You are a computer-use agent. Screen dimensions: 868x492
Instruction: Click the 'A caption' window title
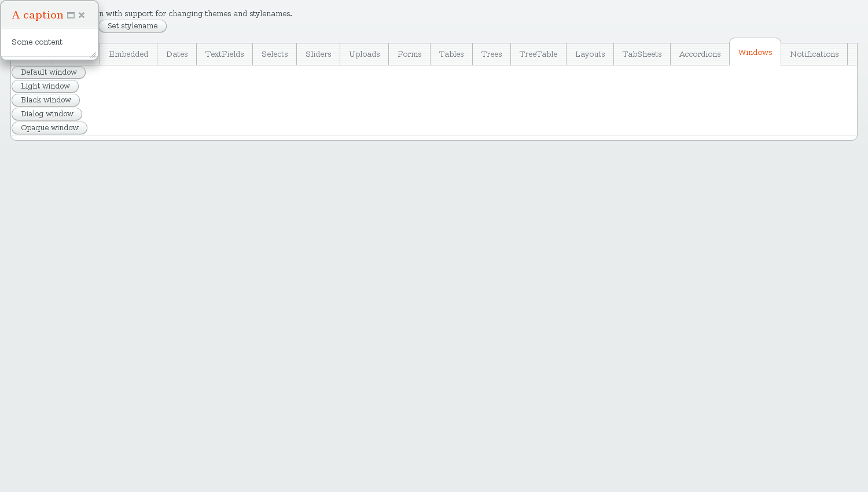point(38,15)
